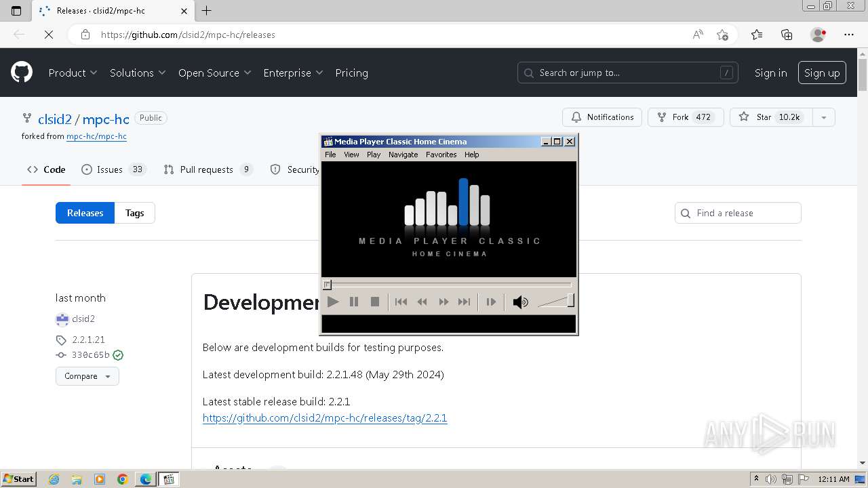Fork the repository with Fork button

(x=686, y=117)
